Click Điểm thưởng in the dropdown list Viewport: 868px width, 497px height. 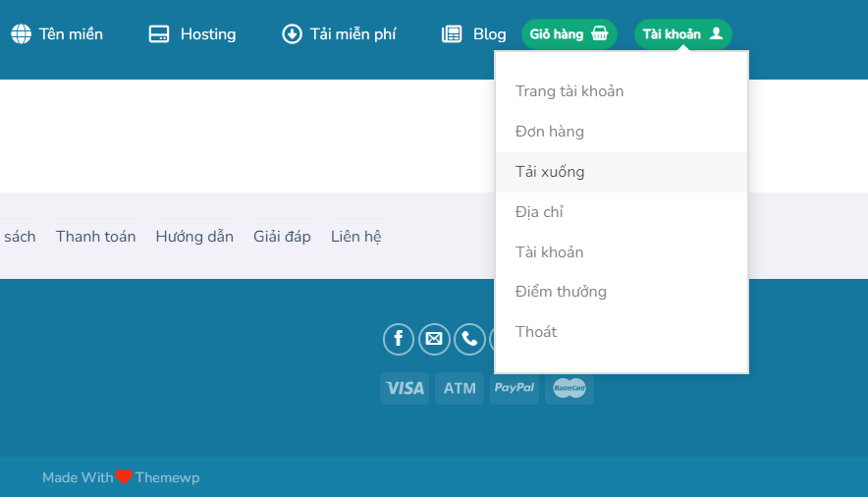[x=561, y=292]
